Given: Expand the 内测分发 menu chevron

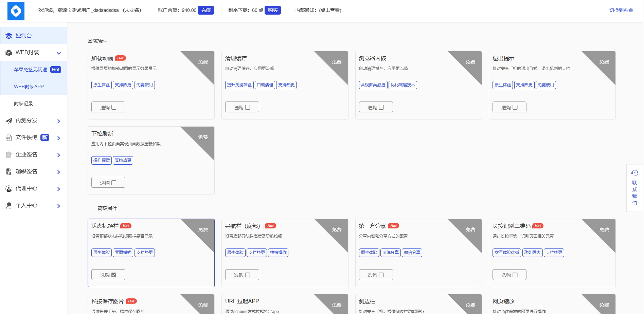Looking at the screenshot, I should tap(59, 121).
